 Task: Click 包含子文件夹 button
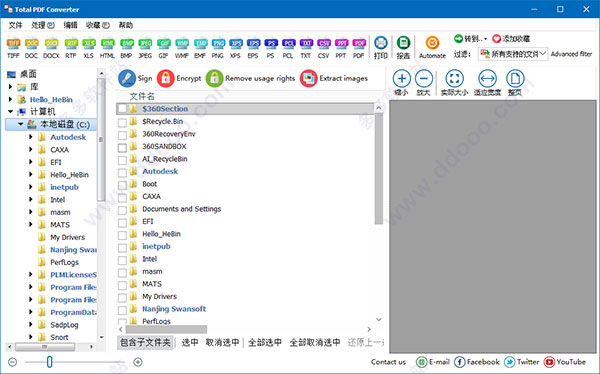point(145,342)
